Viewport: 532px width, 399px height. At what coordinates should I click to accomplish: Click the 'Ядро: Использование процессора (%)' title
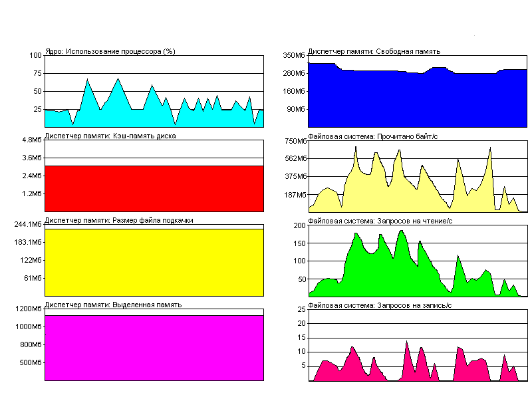(x=110, y=52)
